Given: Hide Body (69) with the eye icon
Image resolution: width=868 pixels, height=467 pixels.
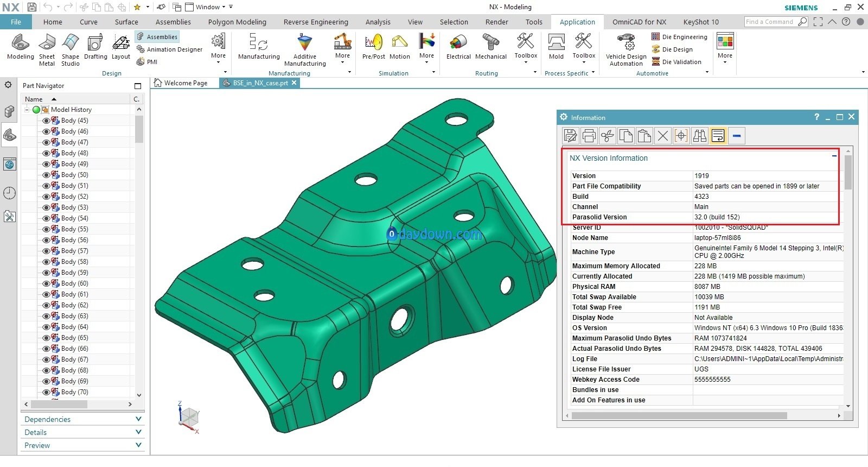Looking at the screenshot, I should pyautogui.click(x=46, y=381).
